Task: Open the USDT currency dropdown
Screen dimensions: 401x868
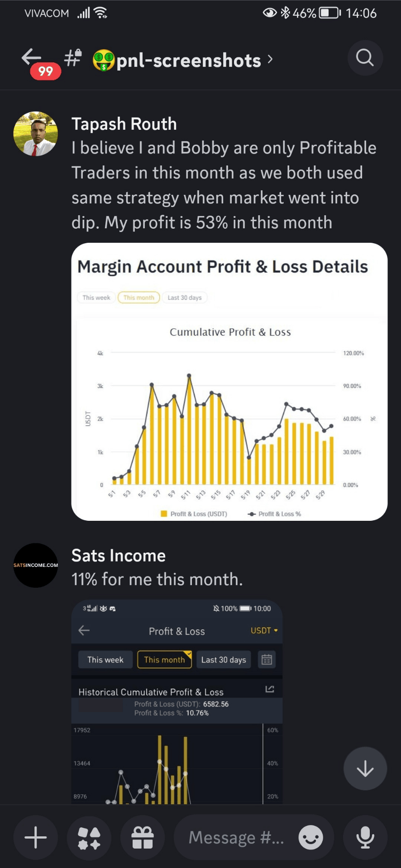Action: tap(264, 631)
